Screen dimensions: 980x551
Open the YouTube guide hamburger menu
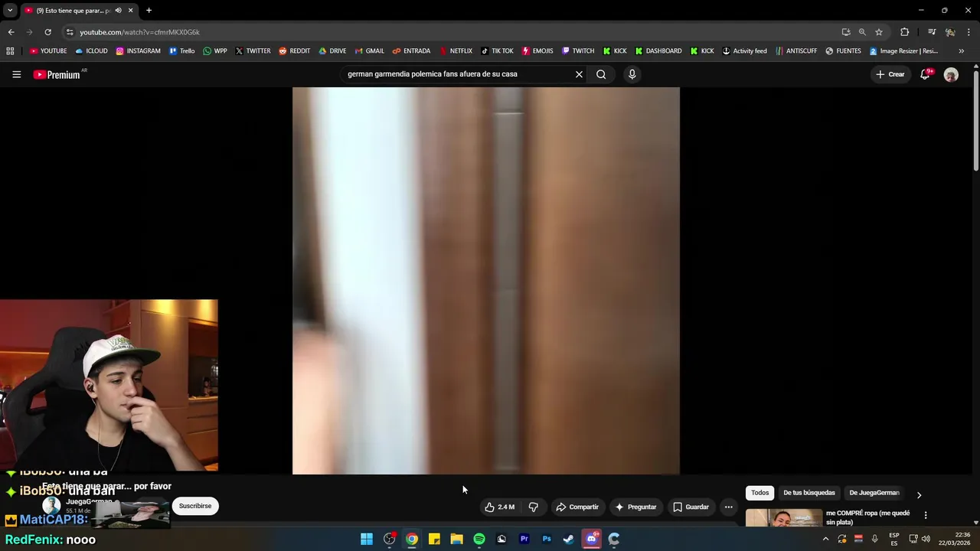tap(16, 74)
